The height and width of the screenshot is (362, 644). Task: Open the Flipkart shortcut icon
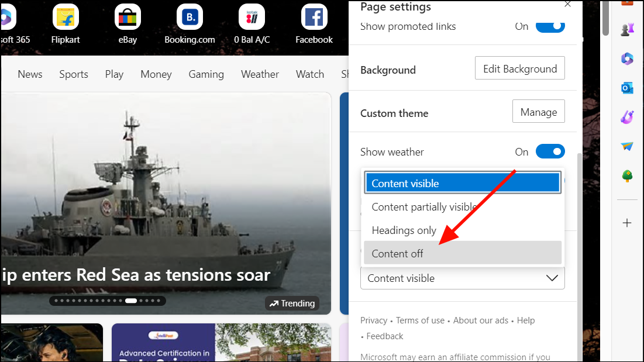[65, 16]
